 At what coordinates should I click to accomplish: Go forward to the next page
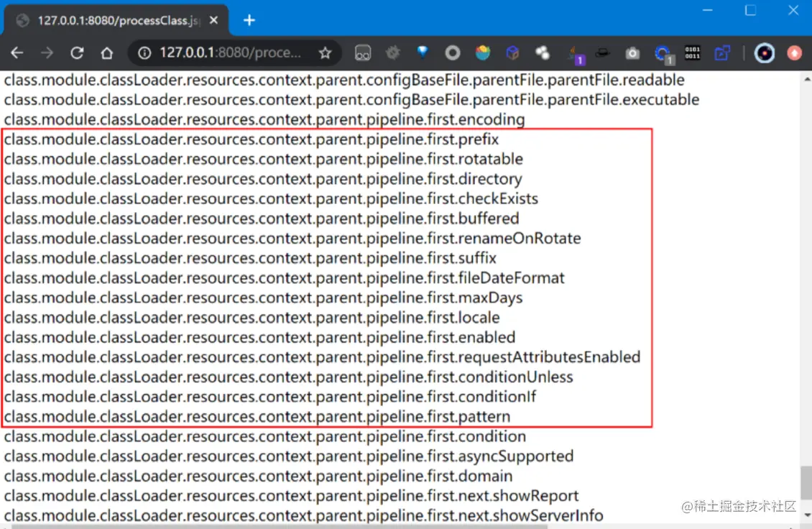pos(47,53)
